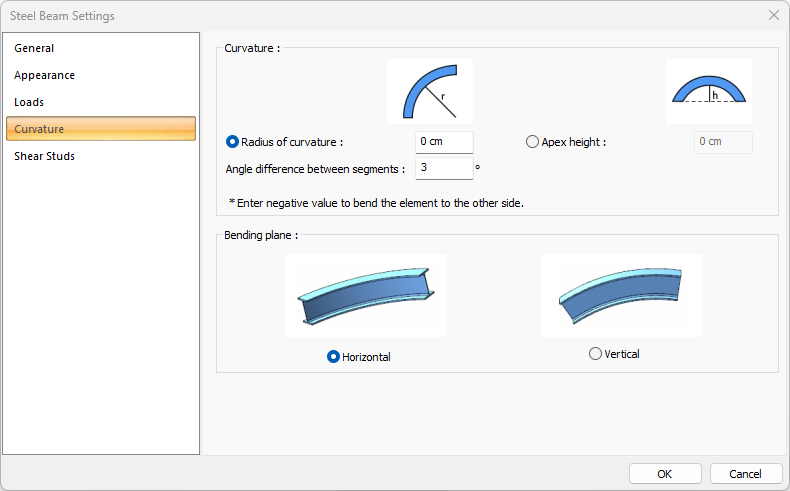The image size is (790, 491).
Task: Select the Radius of curvature radio button
Action: (x=233, y=142)
